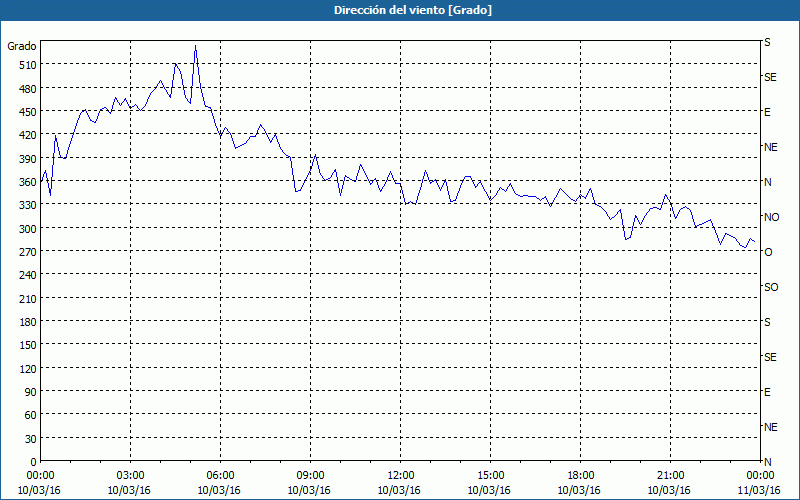This screenshot has height=500, width=800.
Task: Click the 12:00 time label
Action: point(401,476)
